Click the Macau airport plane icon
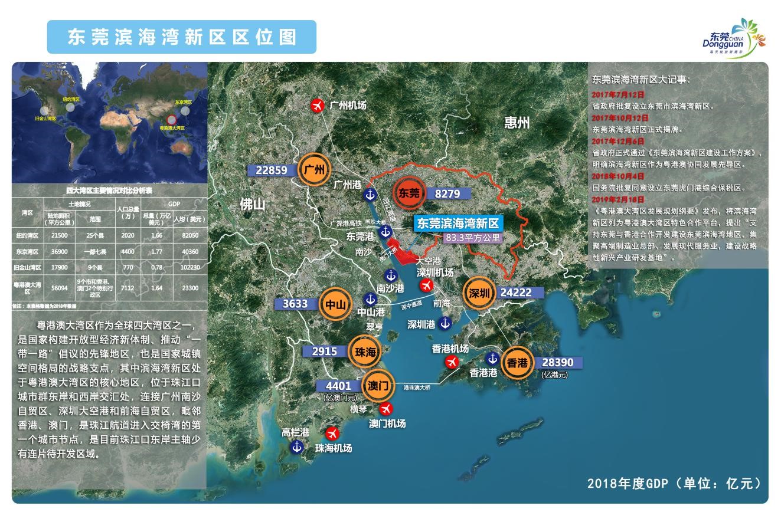 (387, 409)
